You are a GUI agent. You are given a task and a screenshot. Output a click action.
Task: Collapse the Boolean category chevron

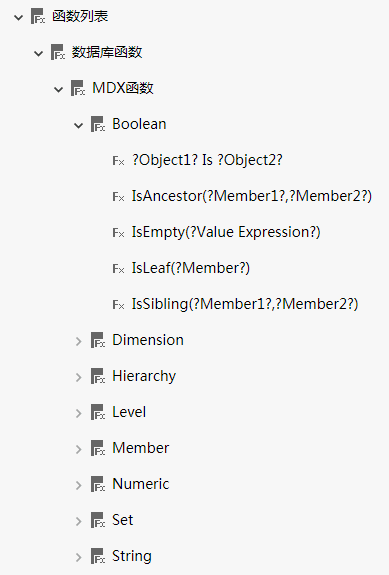tap(78, 126)
